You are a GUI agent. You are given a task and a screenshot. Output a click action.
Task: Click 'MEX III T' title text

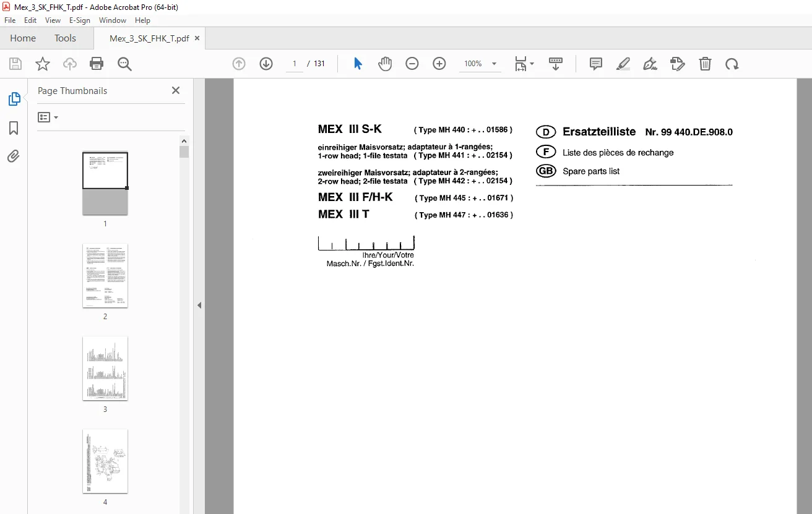click(343, 214)
